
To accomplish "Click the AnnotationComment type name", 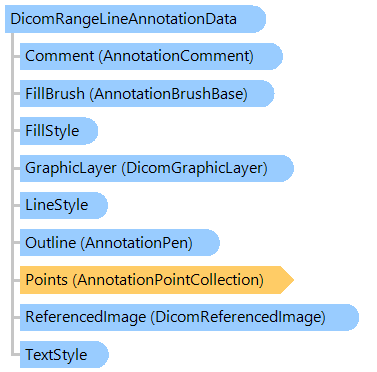I will tap(178, 56).
